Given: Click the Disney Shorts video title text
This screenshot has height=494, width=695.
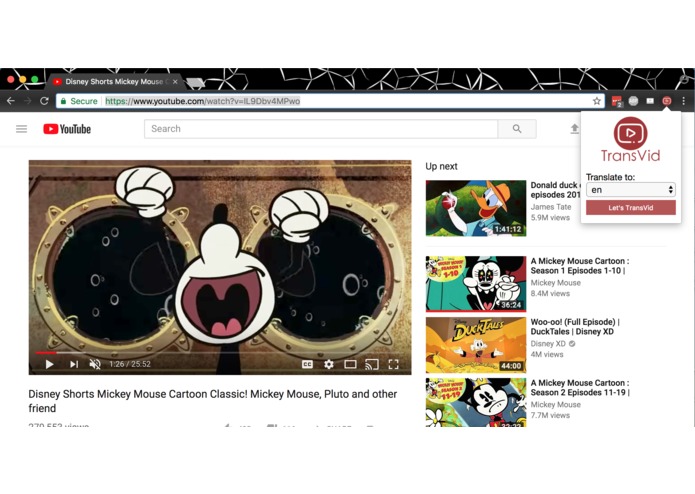Looking at the screenshot, I should point(213,401).
